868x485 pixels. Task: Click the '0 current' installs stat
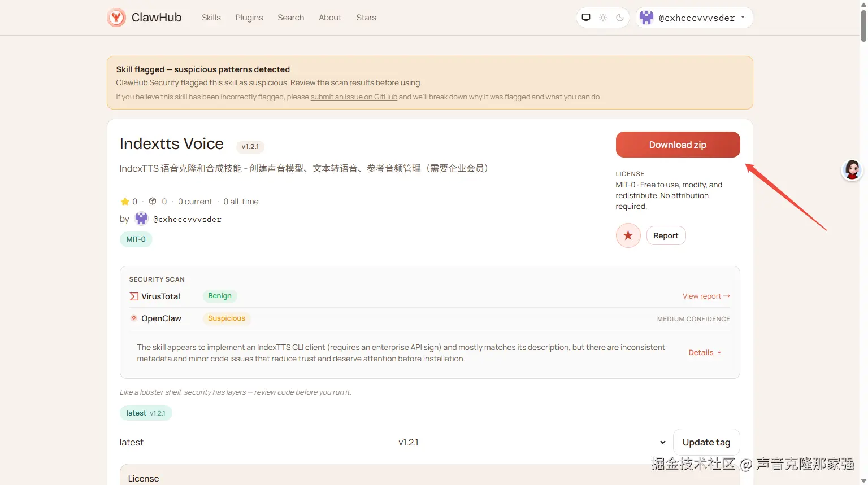(195, 202)
